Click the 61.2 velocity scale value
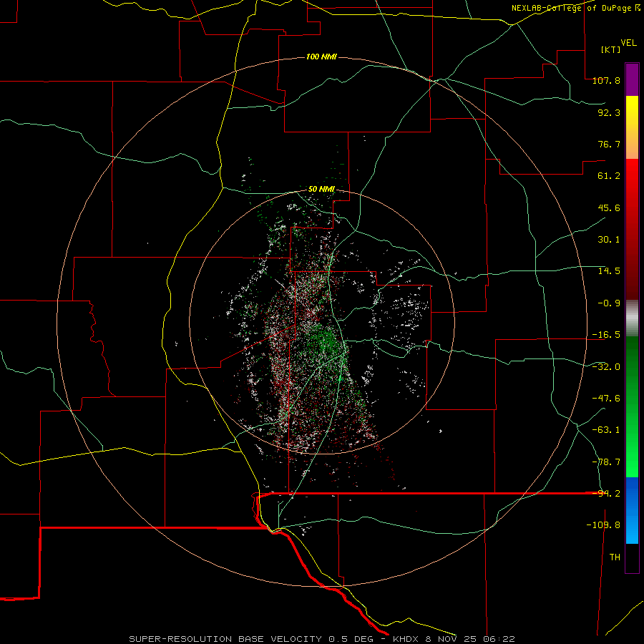This screenshot has width=644, height=644. pos(609,176)
